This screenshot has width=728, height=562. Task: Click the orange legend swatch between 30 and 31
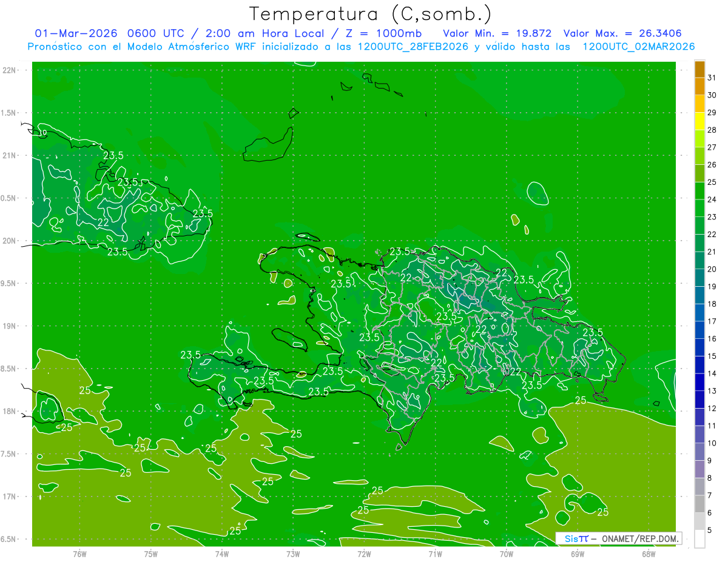(x=699, y=86)
